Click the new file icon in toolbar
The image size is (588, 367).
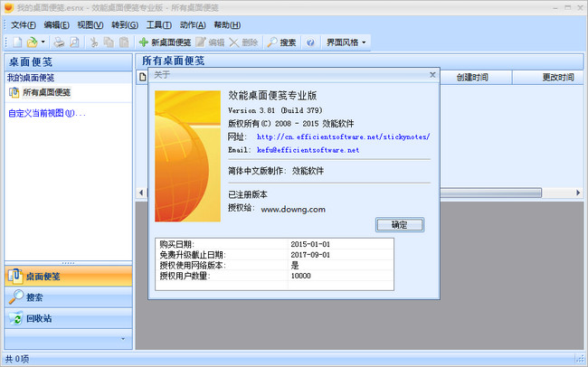(17, 42)
